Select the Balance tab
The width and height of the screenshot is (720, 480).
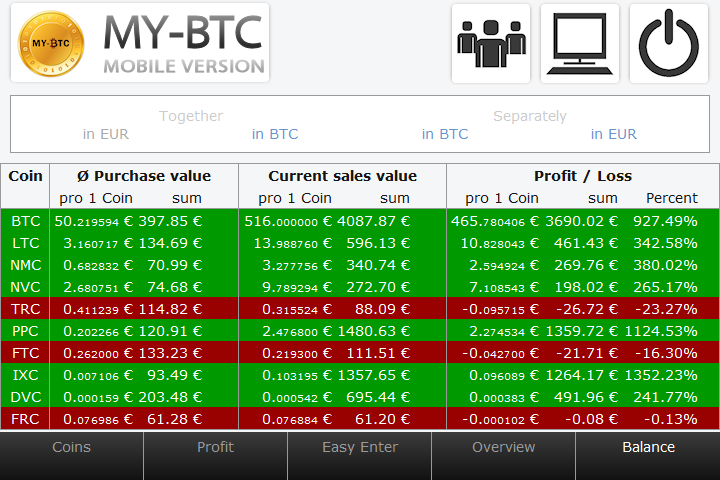coord(648,448)
